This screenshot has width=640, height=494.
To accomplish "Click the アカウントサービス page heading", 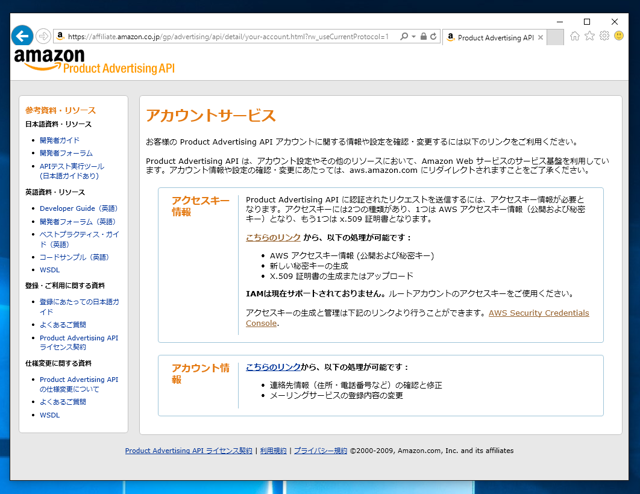I will (211, 116).
